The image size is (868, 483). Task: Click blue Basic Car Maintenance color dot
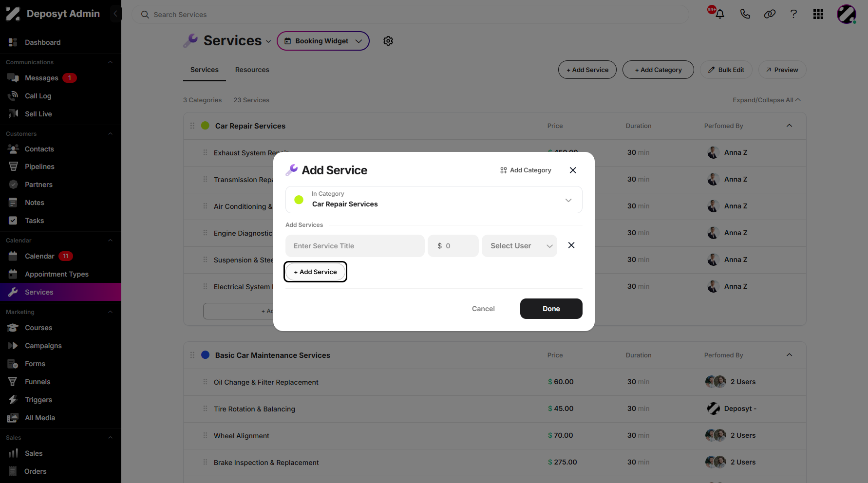[206, 355]
